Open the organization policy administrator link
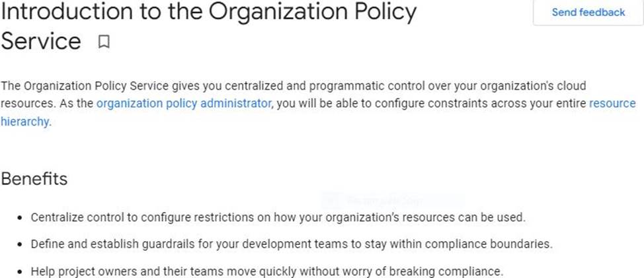 pyautogui.click(x=183, y=104)
